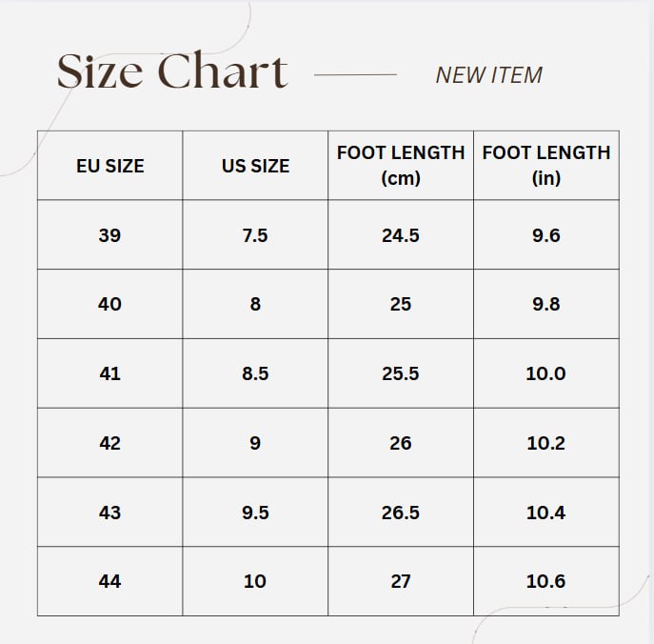Click the Size Chart title
Viewport: 654px width, 644px height.
coord(172,72)
